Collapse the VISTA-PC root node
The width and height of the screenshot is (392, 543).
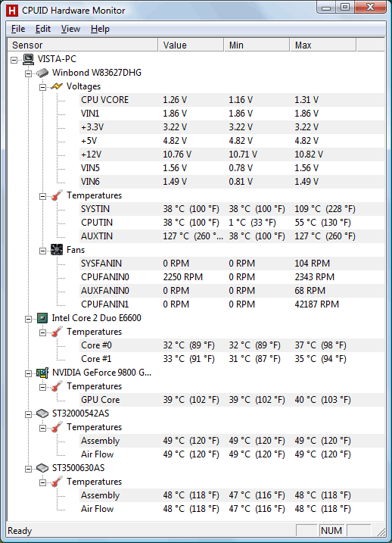coord(14,60)
